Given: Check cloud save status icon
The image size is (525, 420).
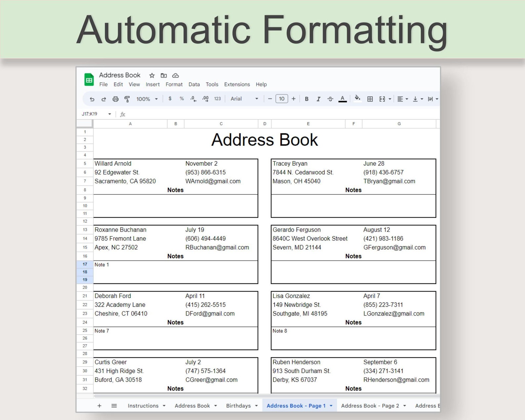Looking at the screenshot, I should coord(176,75).
